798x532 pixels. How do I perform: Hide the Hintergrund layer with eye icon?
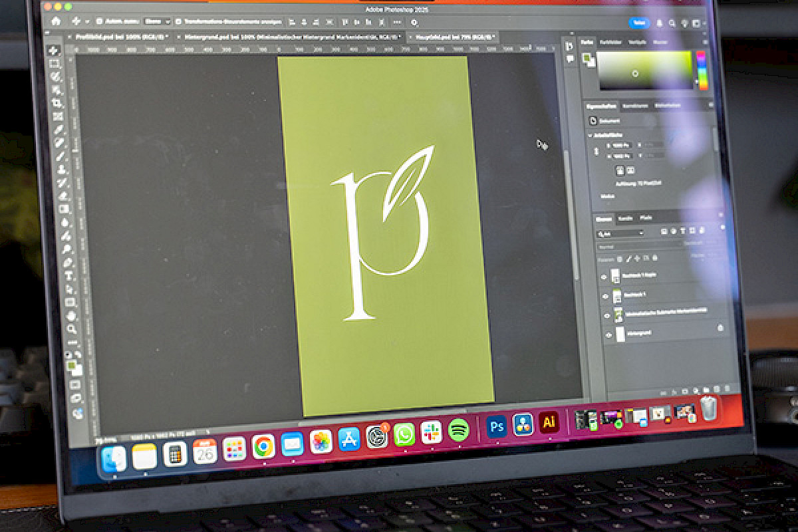click(608, 335)
